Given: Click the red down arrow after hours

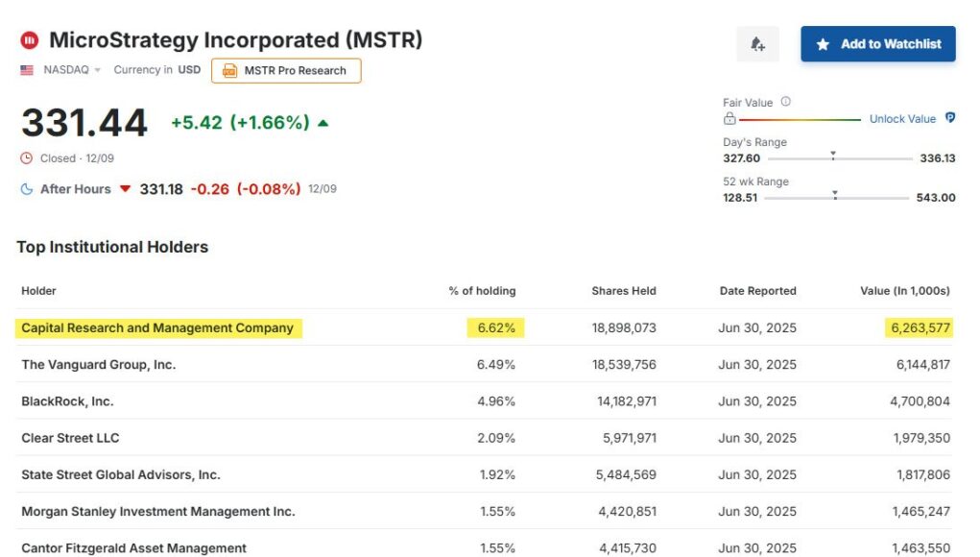Looking at the screenshot, I should point(125,189).
